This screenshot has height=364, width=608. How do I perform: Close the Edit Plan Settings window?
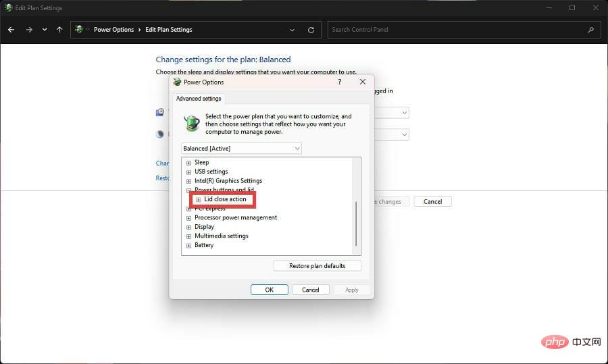pyautogui.click(x=596, y=7)
